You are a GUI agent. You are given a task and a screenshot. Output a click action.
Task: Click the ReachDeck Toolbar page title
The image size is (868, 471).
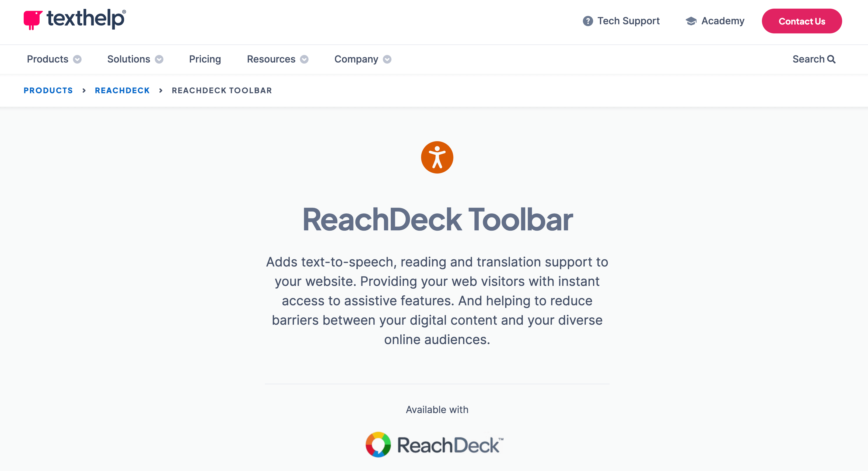coord(437,219)
